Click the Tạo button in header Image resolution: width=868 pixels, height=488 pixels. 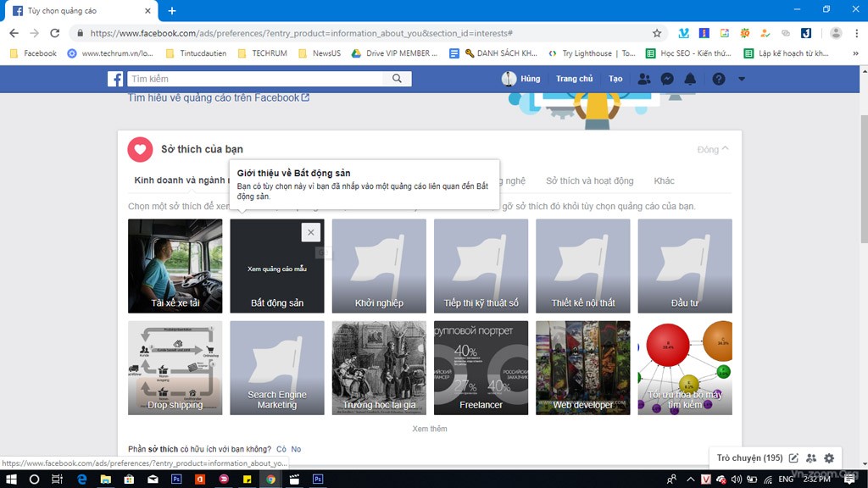[x=615, y=79]
